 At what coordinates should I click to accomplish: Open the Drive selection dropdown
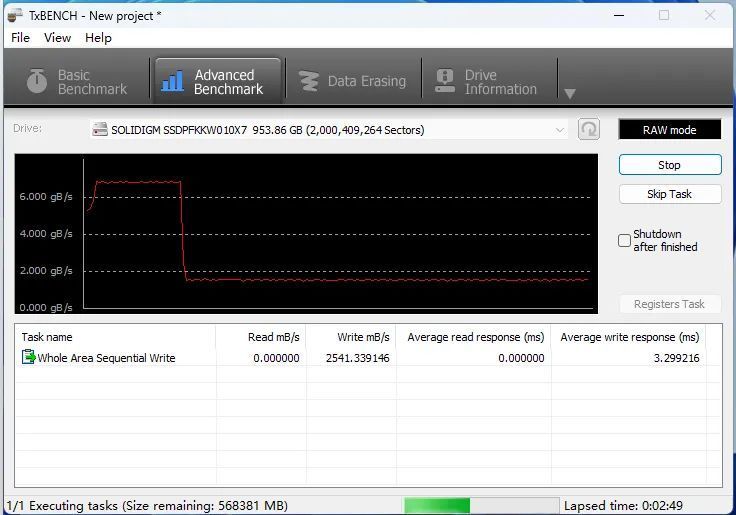click(328, 130)
